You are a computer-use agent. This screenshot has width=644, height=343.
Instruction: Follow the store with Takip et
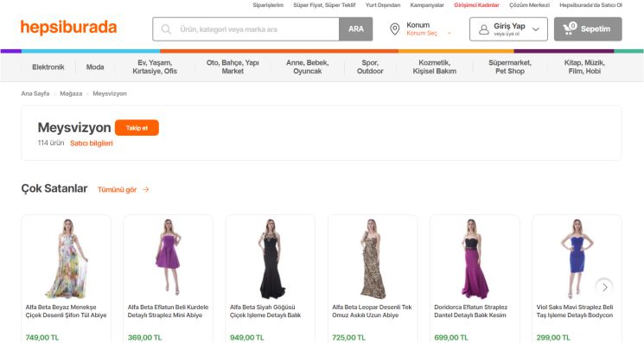pyautogui.click(x=137, y=128)
